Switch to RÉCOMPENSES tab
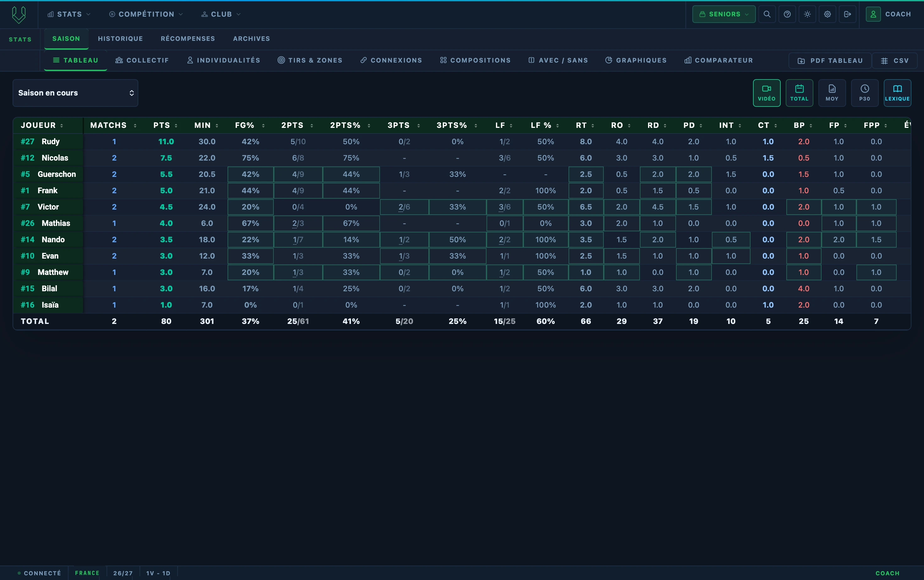The width and height of the screenshot is (924, 580). (188, 39)
